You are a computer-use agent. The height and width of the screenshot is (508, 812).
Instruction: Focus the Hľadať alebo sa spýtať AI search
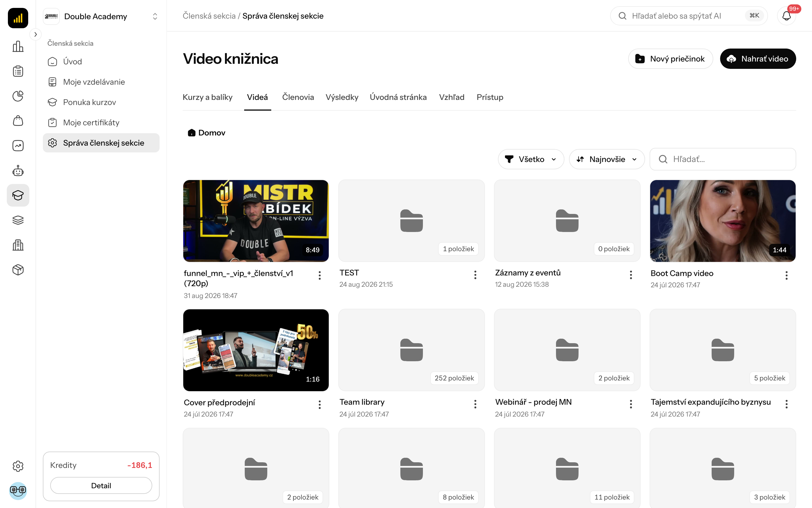[x=689, y=16]
